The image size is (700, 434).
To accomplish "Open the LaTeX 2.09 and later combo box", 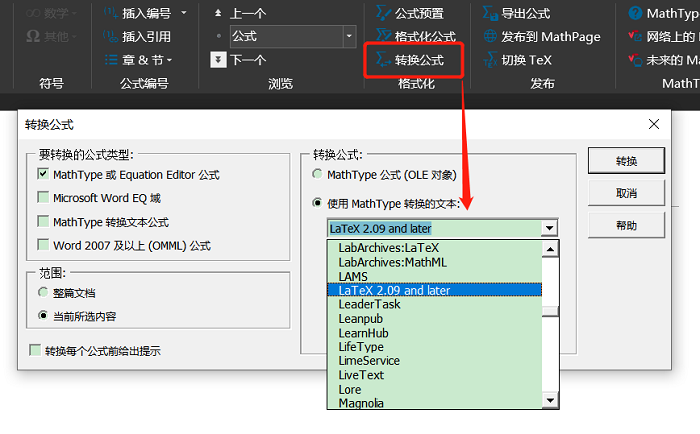I will coord(442,228).
